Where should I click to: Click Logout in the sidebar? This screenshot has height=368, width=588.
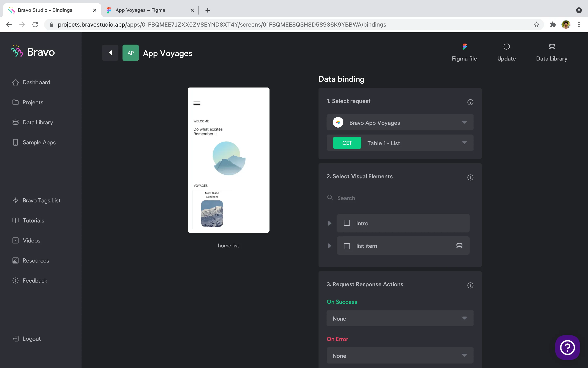(x=27, y=339)
